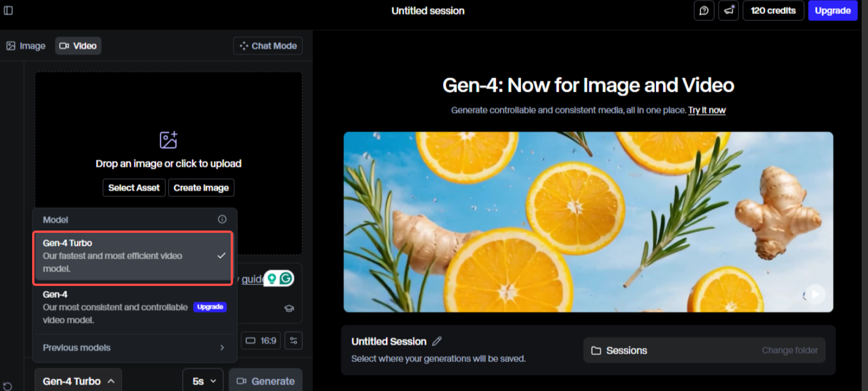Open the 5s duration dropdown
The width and height of the screenshot is (868, 391).
(x=203, y=381)
